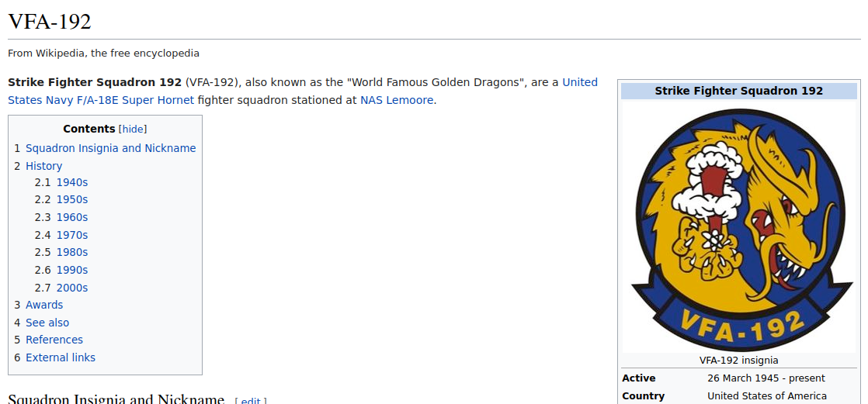Click the 'VFA-192 insignia' caption
Viewport: 868px width, 404px height.
pos(739,361)
